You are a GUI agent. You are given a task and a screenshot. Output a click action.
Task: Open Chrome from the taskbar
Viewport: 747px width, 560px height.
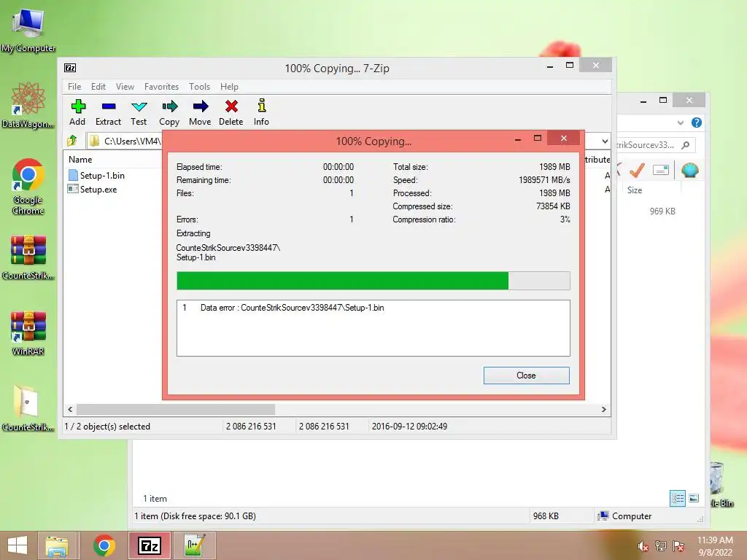tap(104, 545)
